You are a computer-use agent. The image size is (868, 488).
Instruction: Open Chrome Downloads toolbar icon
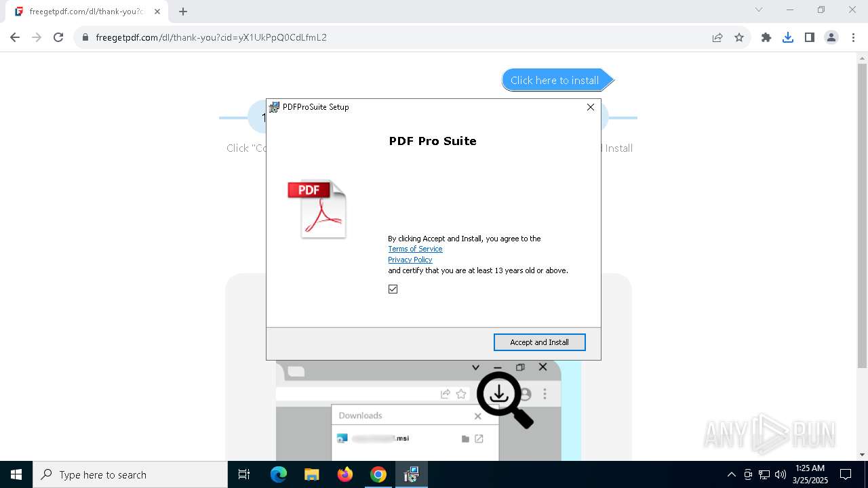pos(788,37)
